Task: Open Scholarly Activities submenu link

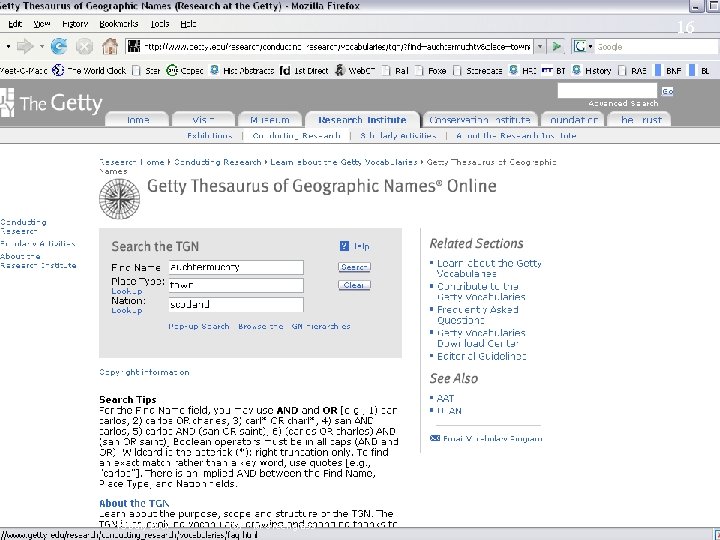Action: click(x=398, y=135)
